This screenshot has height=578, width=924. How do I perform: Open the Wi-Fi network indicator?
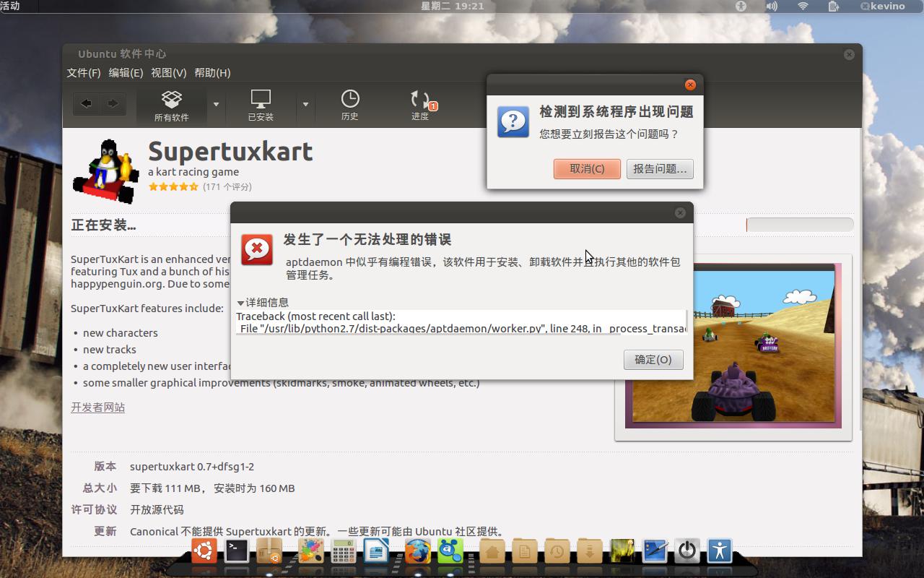pos(803,6)
